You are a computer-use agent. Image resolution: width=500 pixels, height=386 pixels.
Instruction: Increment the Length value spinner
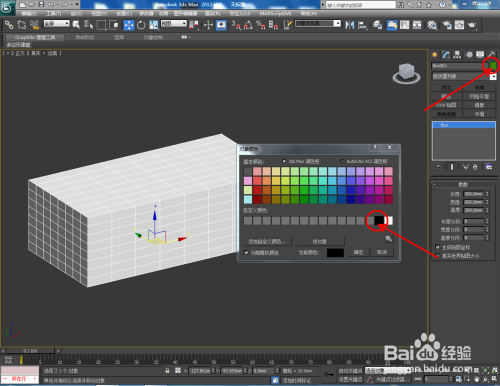(x=487, y=192)
